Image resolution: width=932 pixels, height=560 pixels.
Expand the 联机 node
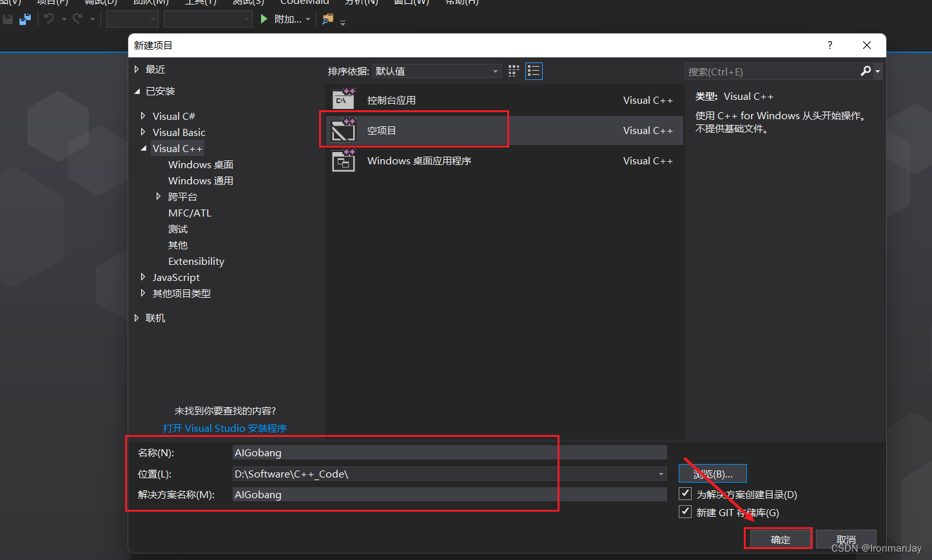pos(137,318)
